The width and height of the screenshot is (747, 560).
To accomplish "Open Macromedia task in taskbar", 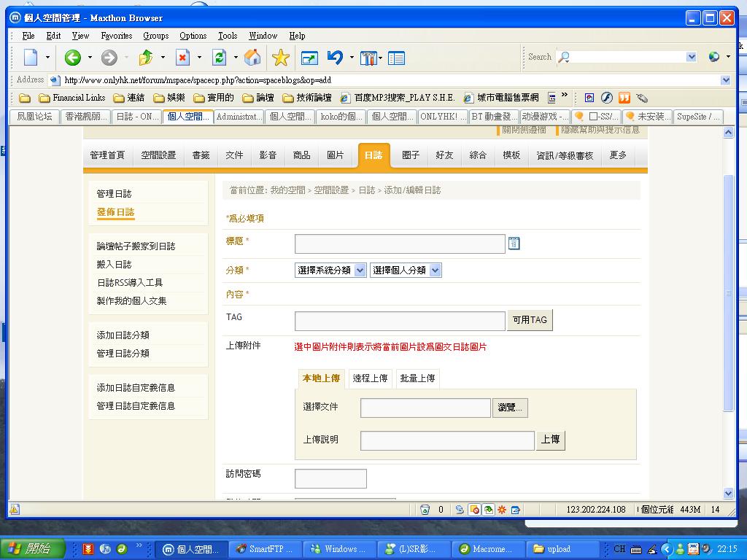I will (x=489, y=548).
